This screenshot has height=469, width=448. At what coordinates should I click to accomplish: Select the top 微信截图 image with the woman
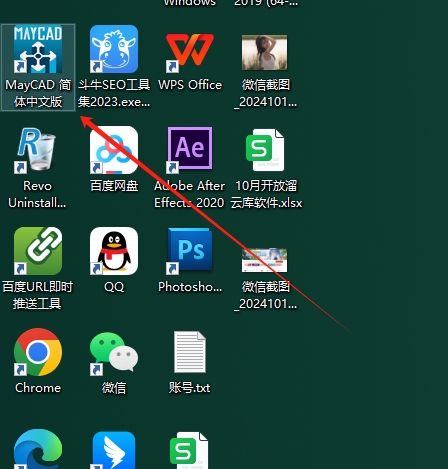[265, 52]
